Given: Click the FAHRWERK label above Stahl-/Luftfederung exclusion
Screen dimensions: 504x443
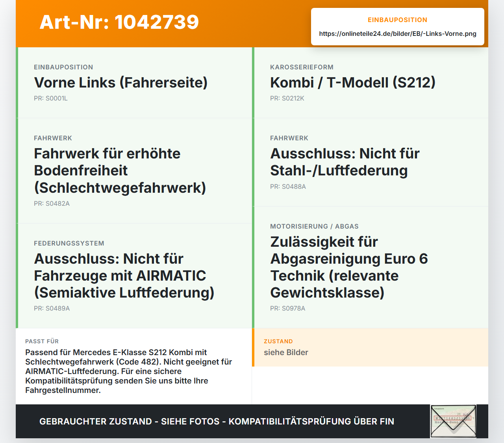Looking at the screenshot, I should [289, 138].
